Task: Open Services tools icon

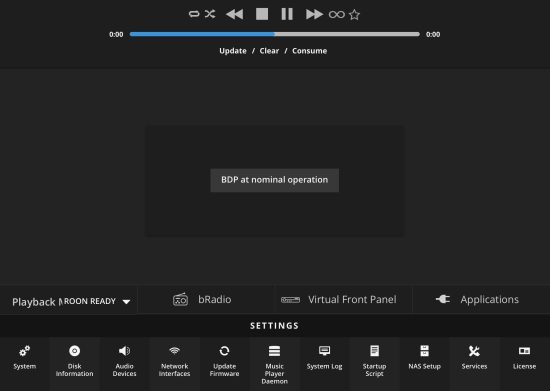Action: click(x=474, y=351)
